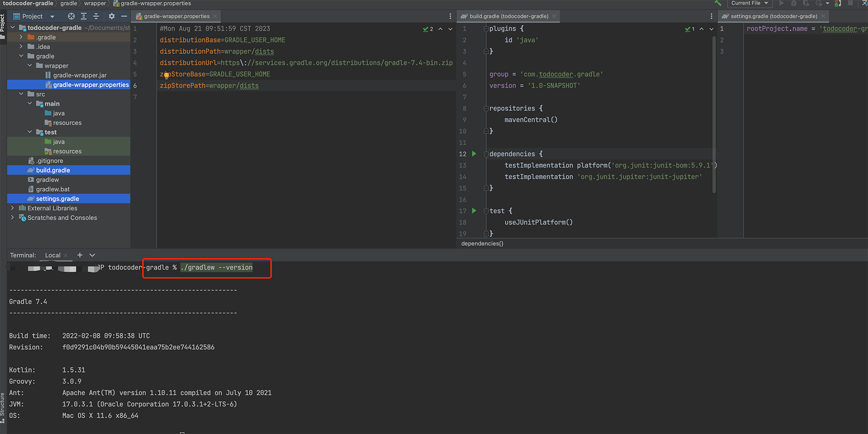Screen dimensions: 868x434
Task: Open the Current File run configuration dropdown
Action: click(750, 3)
